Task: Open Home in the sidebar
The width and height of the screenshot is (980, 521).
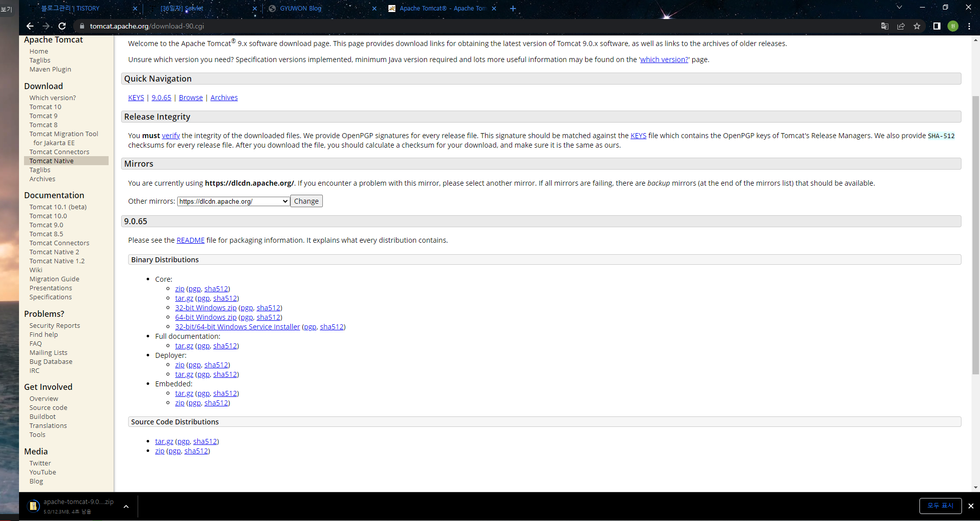Action: [x=39, y=51]
